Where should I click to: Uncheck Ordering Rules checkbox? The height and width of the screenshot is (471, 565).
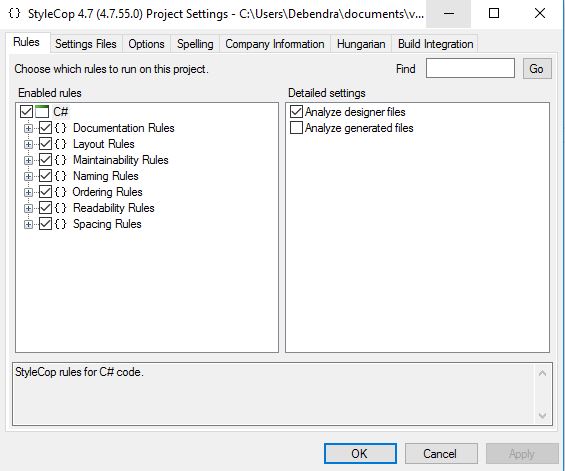(x=45, y=192)
